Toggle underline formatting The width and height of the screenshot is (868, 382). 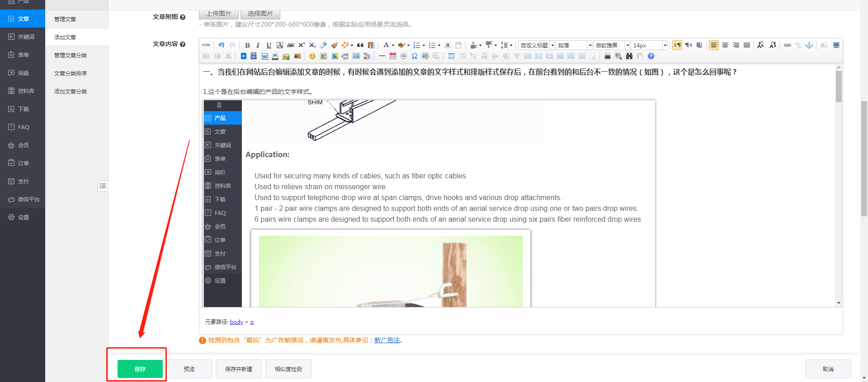(269, 45)
